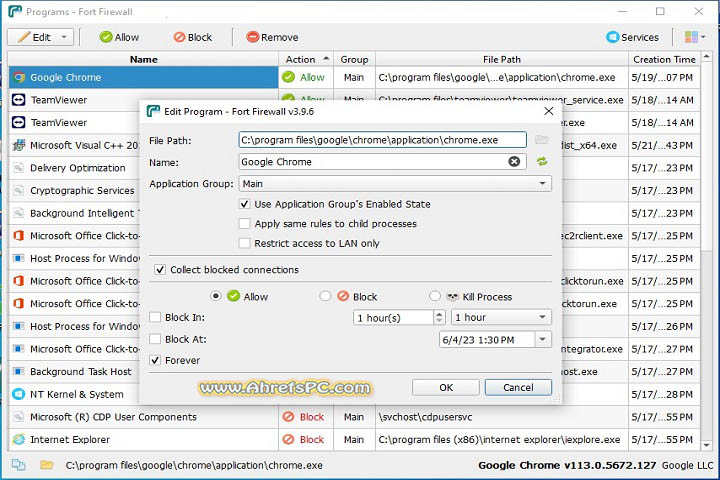This screenshot has height=480, width=720.
Task: Click the Remove toolbar button
Action: pos(272,37)
